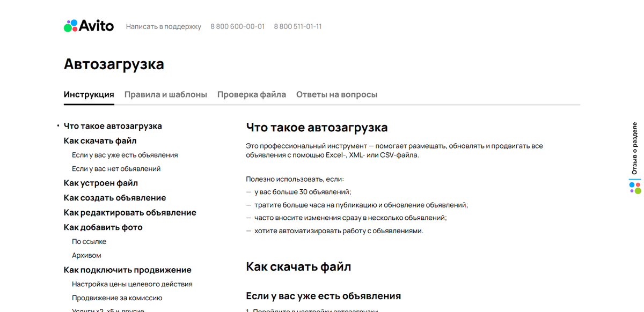
Task: Select 'Если у вас нет объявлений'
Action: [116, 169]
